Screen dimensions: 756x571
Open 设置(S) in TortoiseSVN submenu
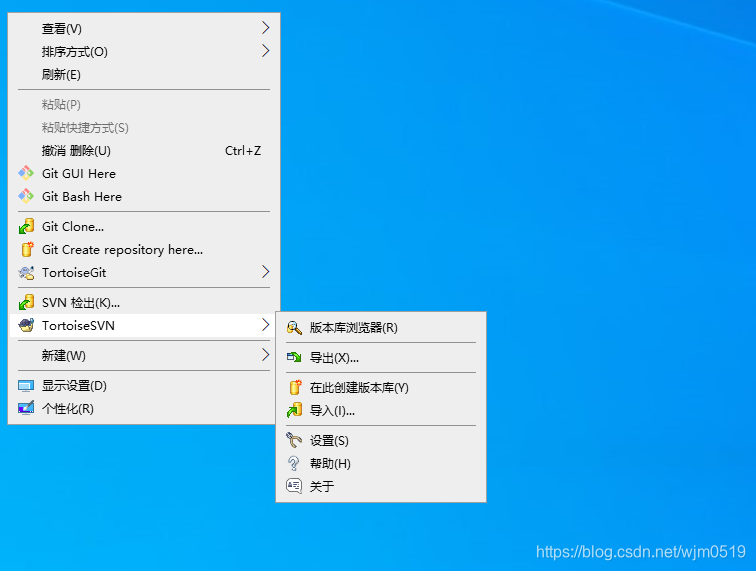coord(381,440)
